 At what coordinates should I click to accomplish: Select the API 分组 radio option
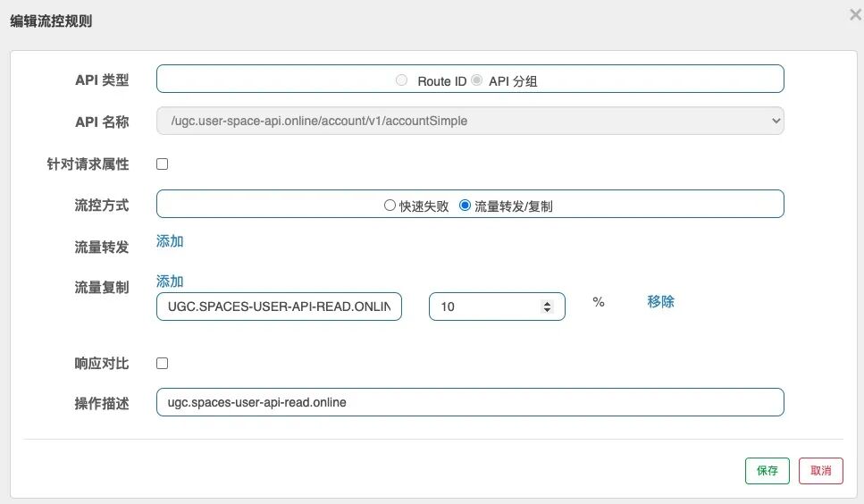click(x=476, y=80)
